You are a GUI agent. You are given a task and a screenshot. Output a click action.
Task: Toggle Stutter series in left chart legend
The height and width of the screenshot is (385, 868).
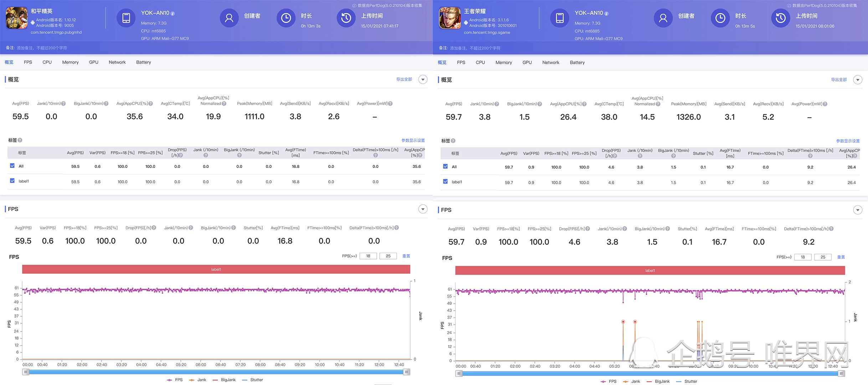click(252, 380)
